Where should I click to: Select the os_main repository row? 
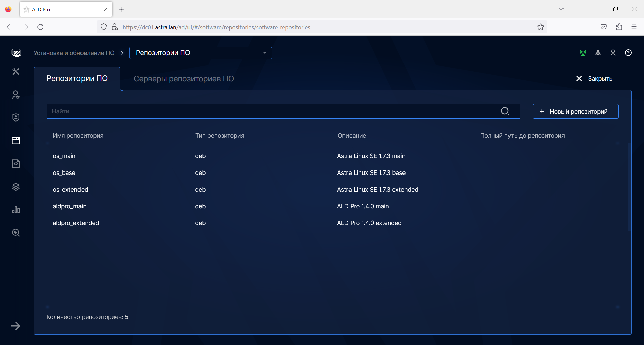coord(332,156)
